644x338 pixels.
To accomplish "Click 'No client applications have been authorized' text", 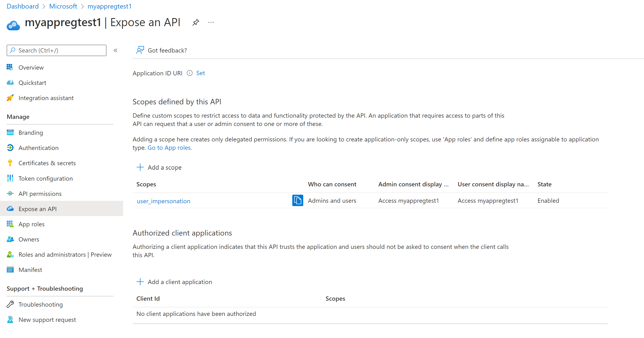I will (x=196, y=314).
